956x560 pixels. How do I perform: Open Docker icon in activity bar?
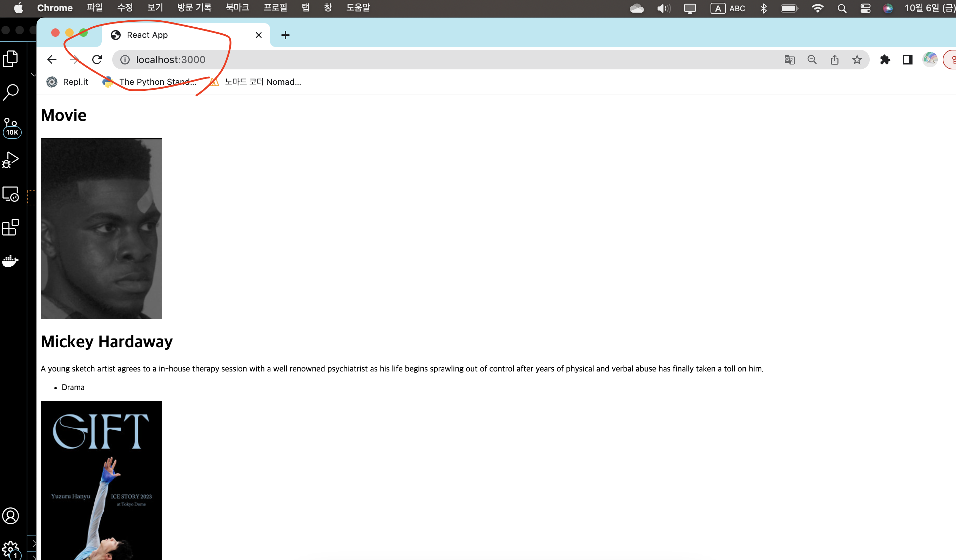point(11,261)
